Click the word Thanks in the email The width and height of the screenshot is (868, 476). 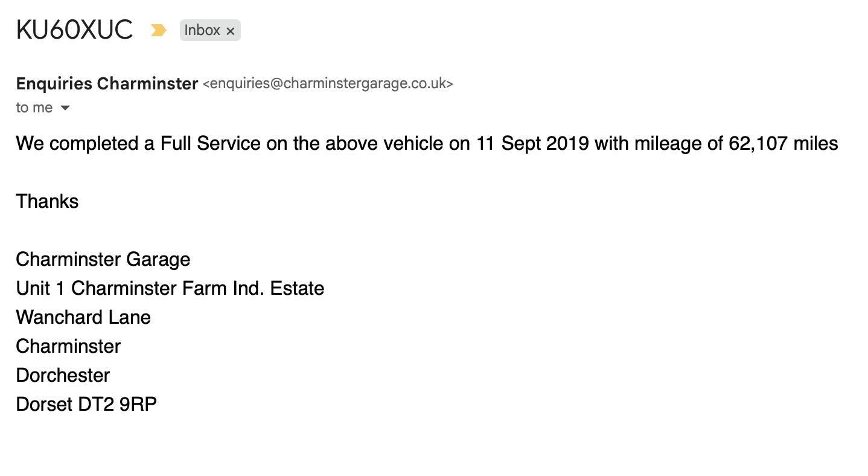click(46, 201)
